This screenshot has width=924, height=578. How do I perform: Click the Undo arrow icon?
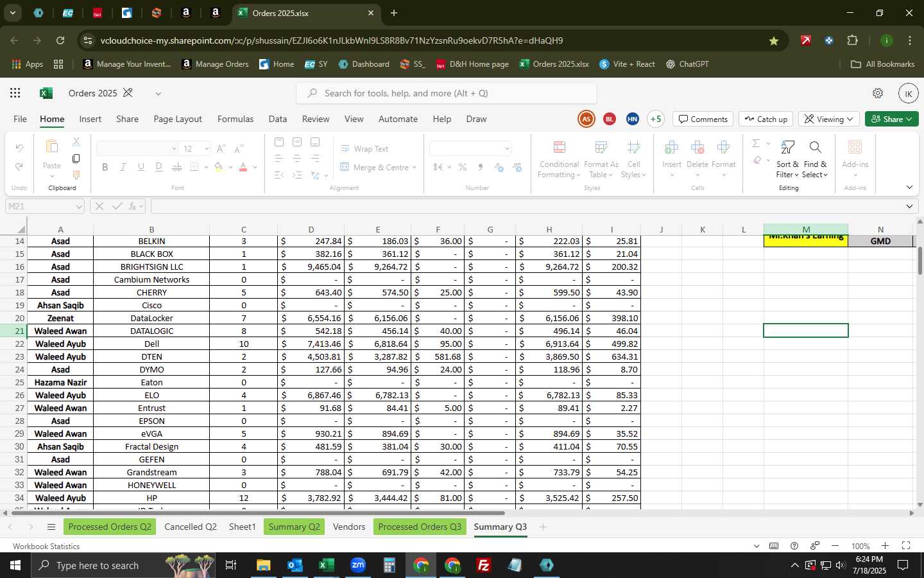coord(19,148)
